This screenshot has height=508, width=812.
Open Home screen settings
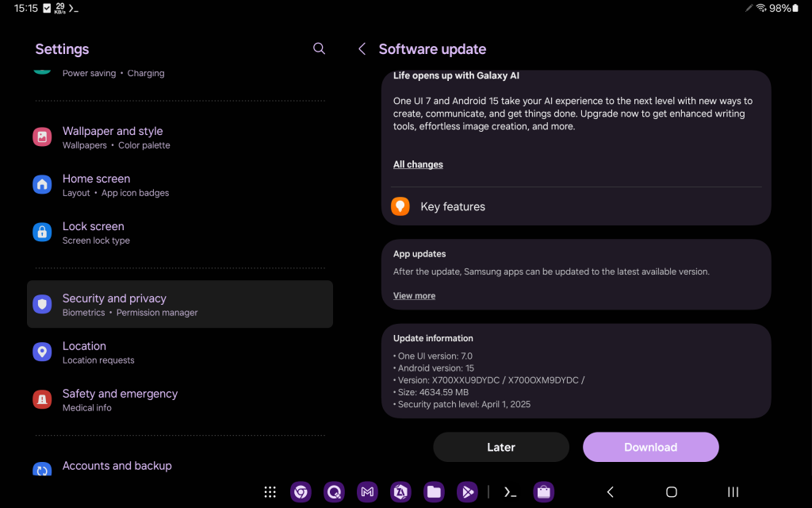pyautogui.click(x=180, y=185)
